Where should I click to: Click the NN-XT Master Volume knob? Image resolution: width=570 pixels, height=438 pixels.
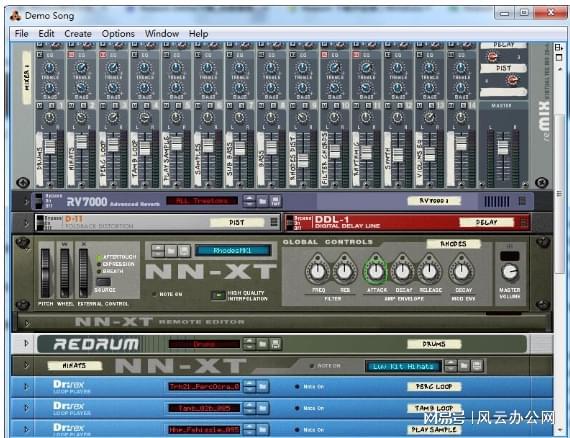(x=510, y=272)
